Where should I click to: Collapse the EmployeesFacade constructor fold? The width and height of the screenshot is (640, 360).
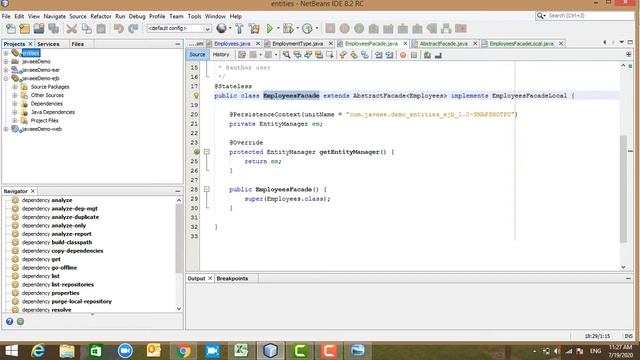click(x=207, y=189)
